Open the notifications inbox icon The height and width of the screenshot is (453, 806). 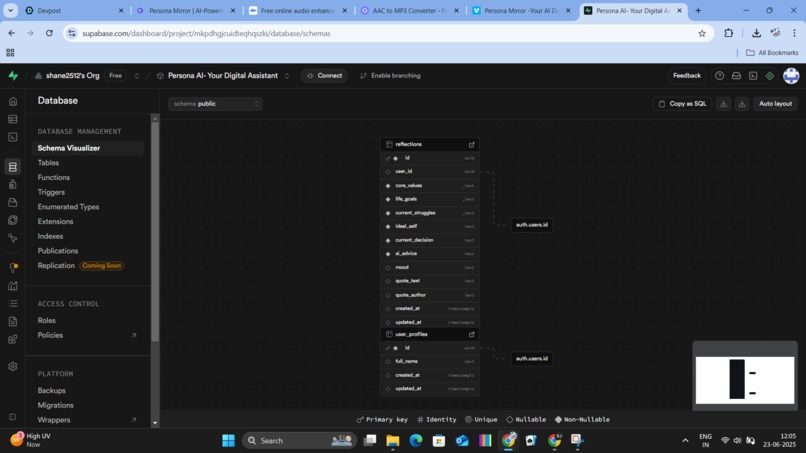[x=736, y=76]
